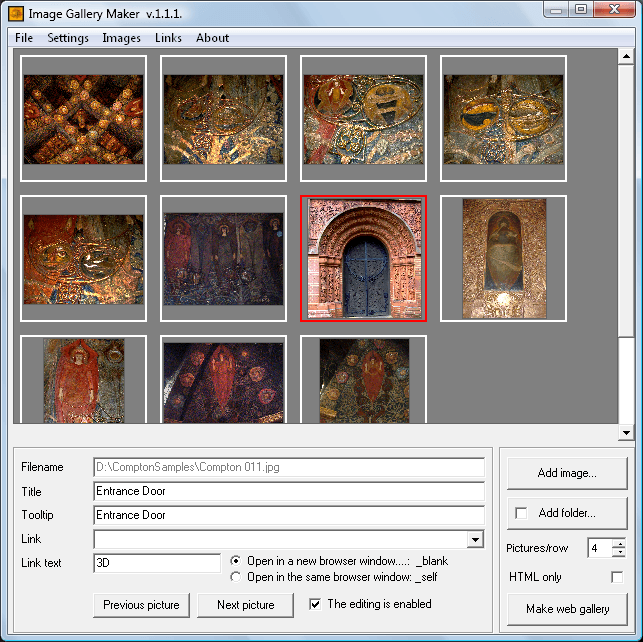The height and width of the screenshot is (642, 643).
Task: Maximize the Image Gallery Maker window
Action: tap(581, 9)
